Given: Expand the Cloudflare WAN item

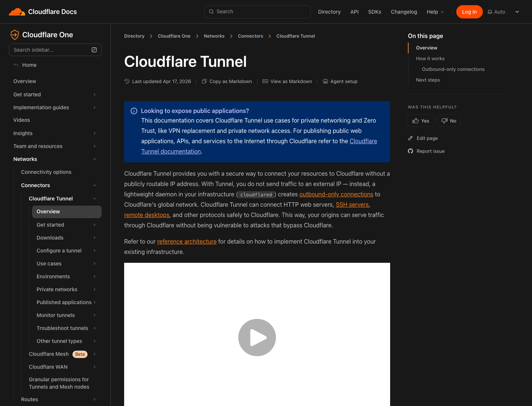Looking at the screenshot, I should (x=95, y=367).
